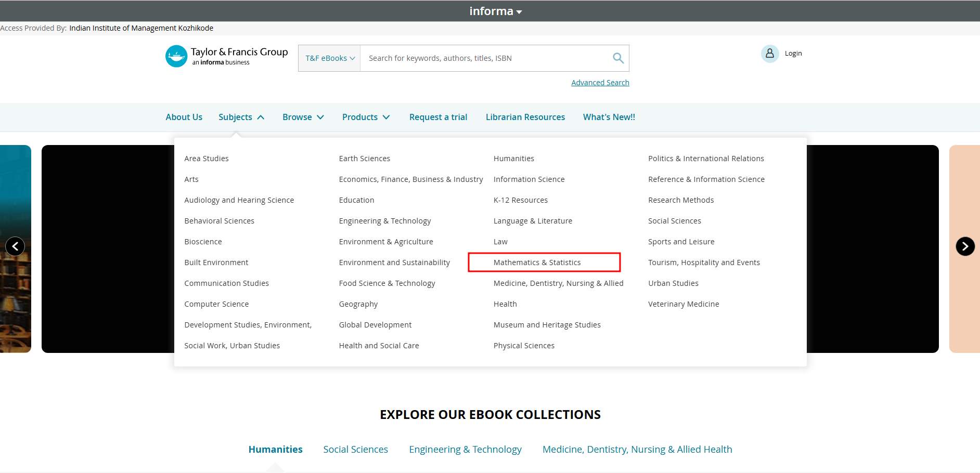Collapse the Subjects menu
The width and height of the screenshot is (980, 473).
(x=241, y=117)
